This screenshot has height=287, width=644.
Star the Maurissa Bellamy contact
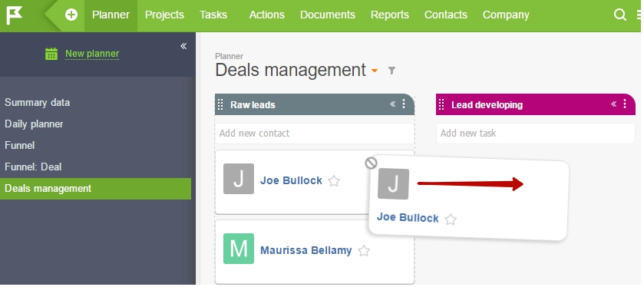point(364,251)
